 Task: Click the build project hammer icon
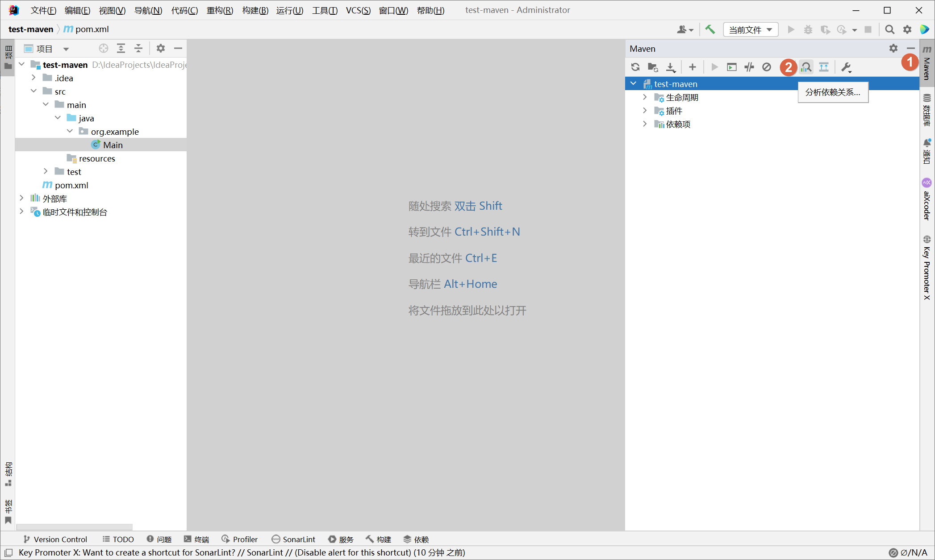710,29
